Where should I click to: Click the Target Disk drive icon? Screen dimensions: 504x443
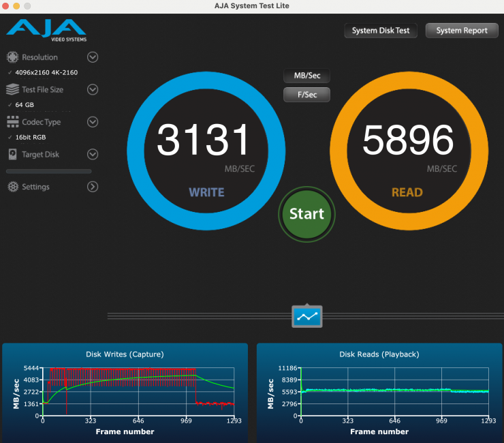tap(12, 155)
